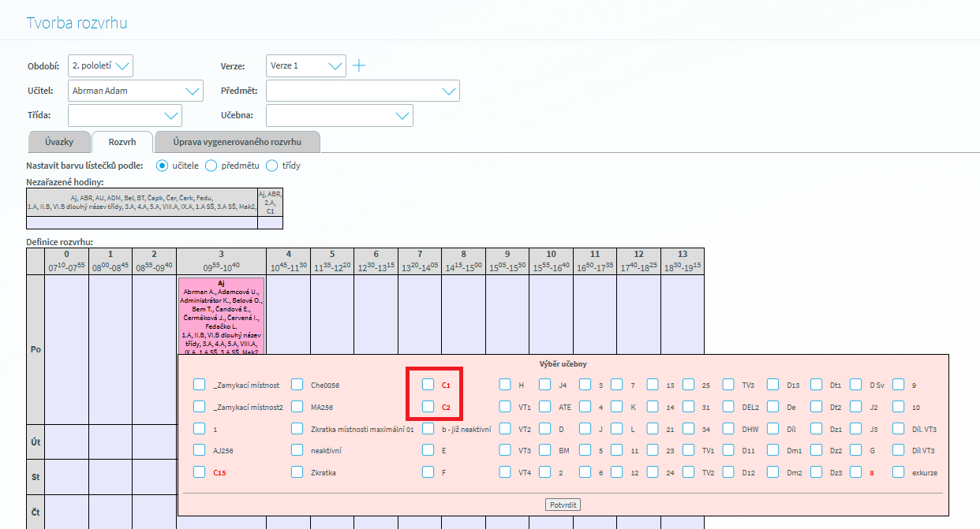
Task: Check the room H checkbox
Action: tap(505, 385)
